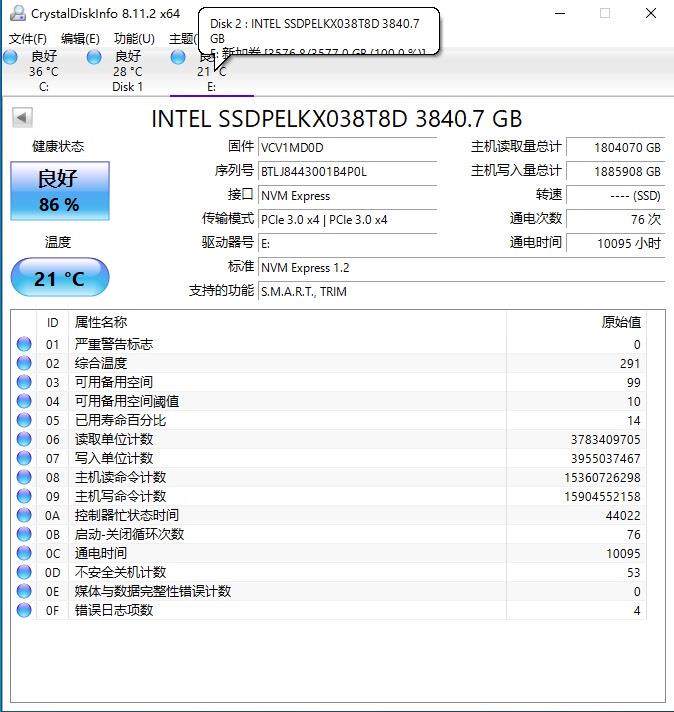Open the 主题 menu
674x712 pixels.
(183, 39)
